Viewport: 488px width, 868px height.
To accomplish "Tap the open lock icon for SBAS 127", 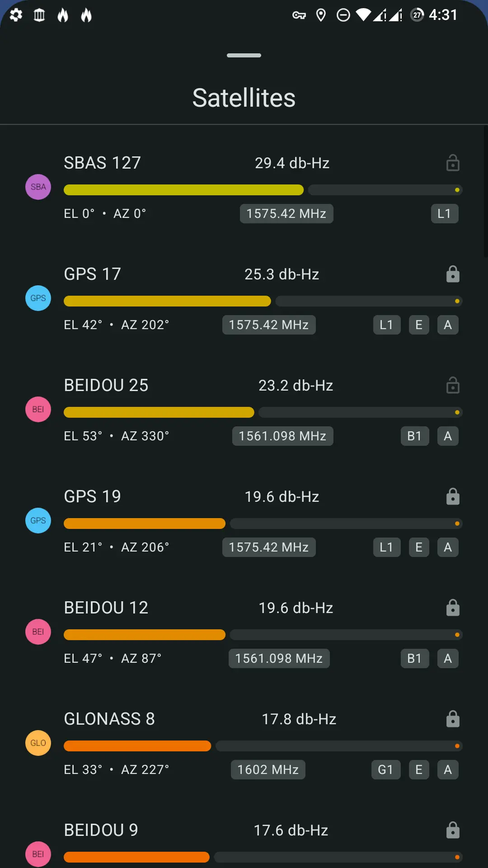I will pos(453,163).
